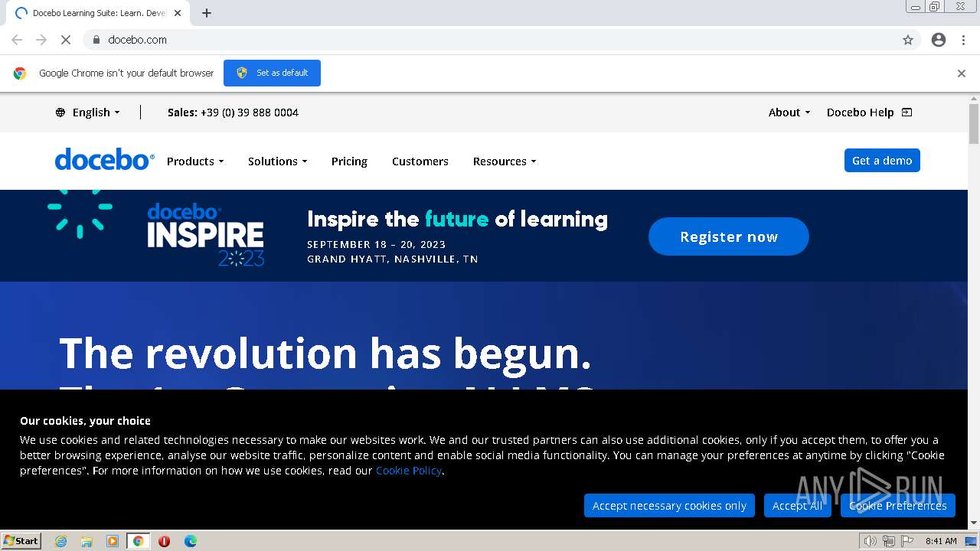Screen dimensions: 980x551
Task: Open Cookie Preferences
Action: pos(897,506)
